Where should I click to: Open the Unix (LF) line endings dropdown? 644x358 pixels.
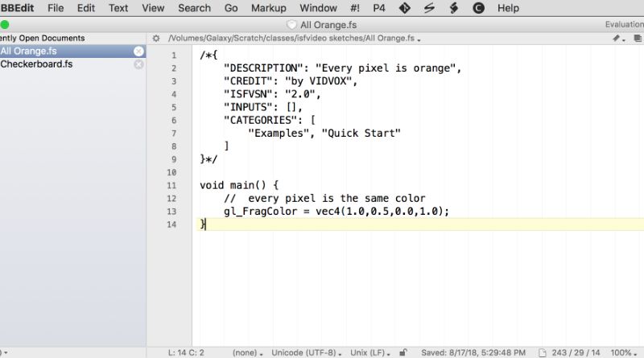coord(370,352)
